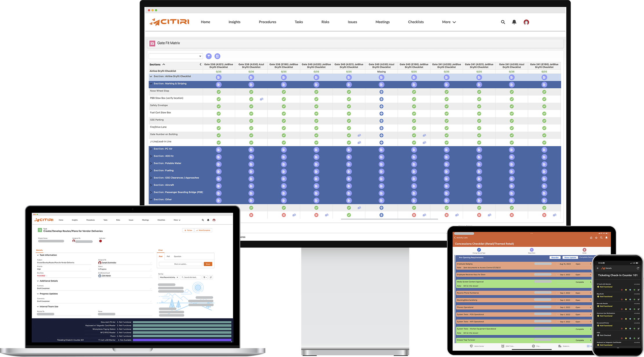644x357 pixels.
Task: Tap the Mass Update button on the tablet
Action: pyautogui.click(x=570, y=258)
